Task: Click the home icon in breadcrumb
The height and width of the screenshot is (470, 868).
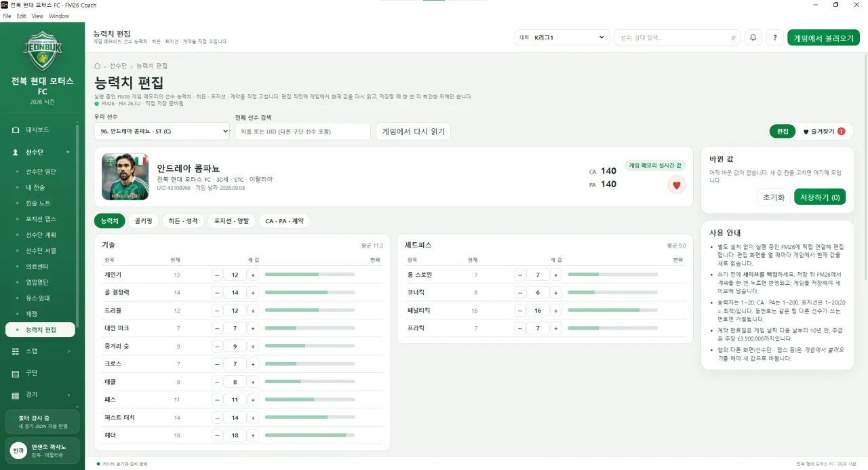Action: coord(98,66)
